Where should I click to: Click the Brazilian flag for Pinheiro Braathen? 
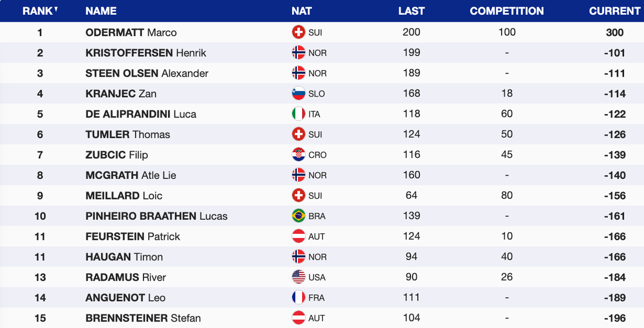pyautogui.click(x=299, y=216)
